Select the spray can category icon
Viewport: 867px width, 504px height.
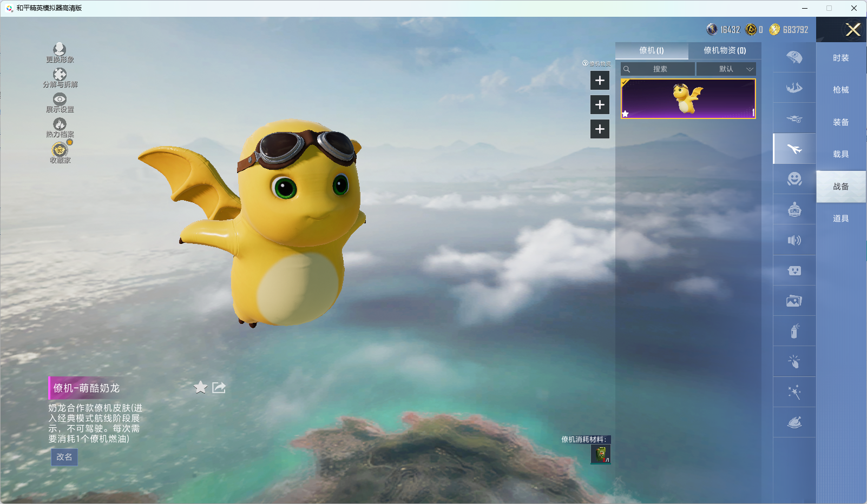point(794,331)
